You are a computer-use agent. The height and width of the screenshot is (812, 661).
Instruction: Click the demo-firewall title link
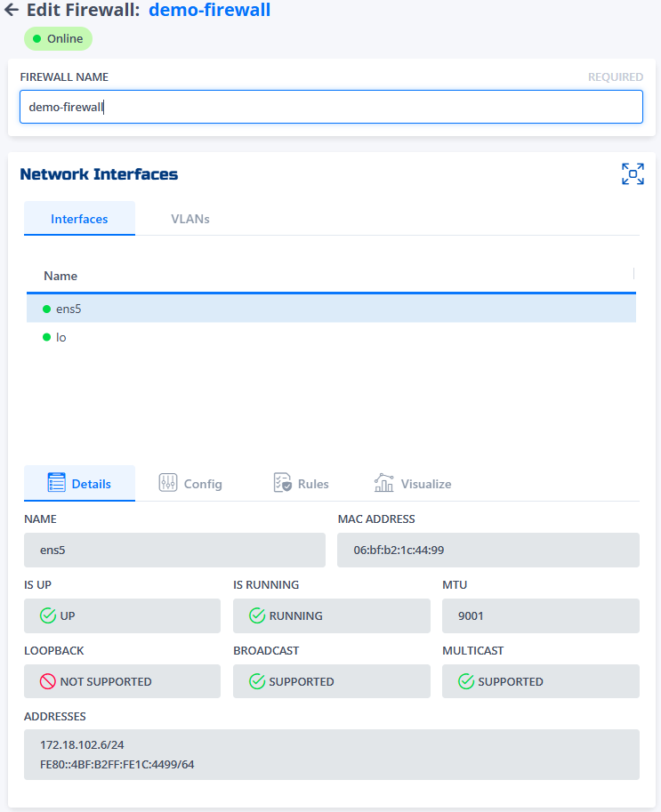(209, 11)
